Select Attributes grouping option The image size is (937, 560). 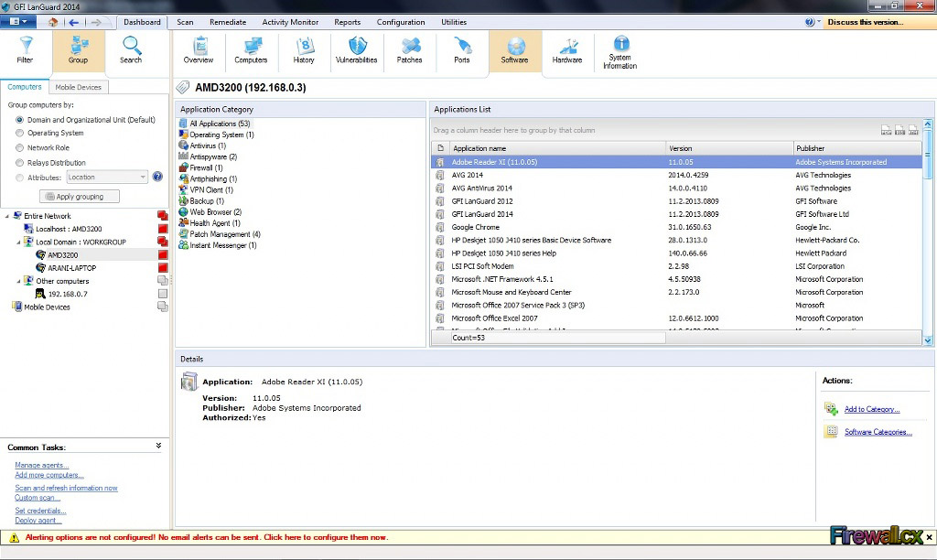point(20,178)
